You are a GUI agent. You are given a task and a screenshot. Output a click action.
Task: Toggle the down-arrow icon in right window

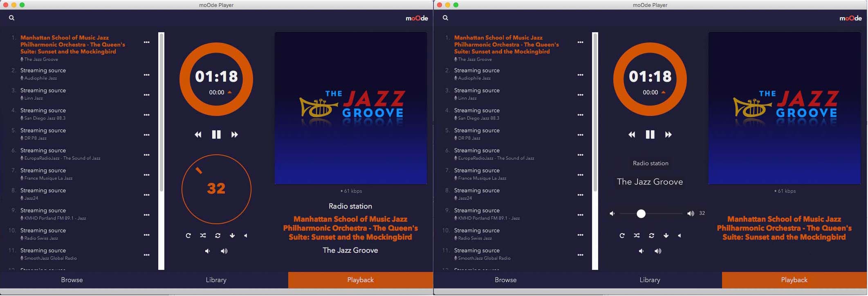tap(666, 236)
